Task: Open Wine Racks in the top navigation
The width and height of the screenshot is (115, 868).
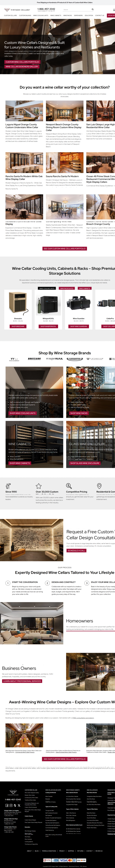Action: 67,16
